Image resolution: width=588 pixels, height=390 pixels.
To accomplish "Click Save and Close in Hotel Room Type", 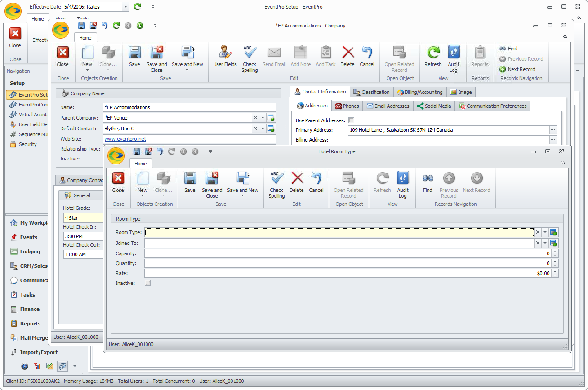I will (x=212, y=185).
